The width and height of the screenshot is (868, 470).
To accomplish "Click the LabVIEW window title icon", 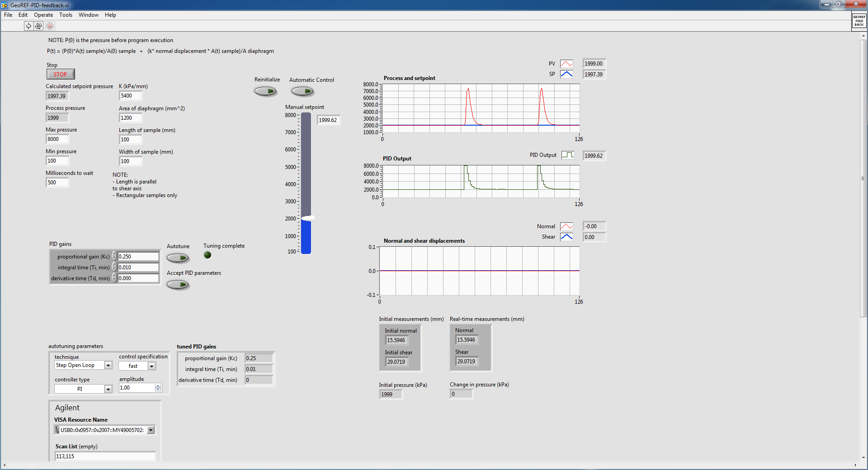I will [x=5, y=5].
